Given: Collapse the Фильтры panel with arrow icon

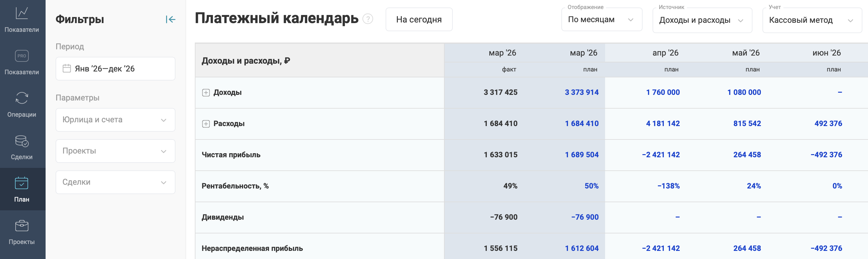Looking at the screenshot, I should click(170, 20).
